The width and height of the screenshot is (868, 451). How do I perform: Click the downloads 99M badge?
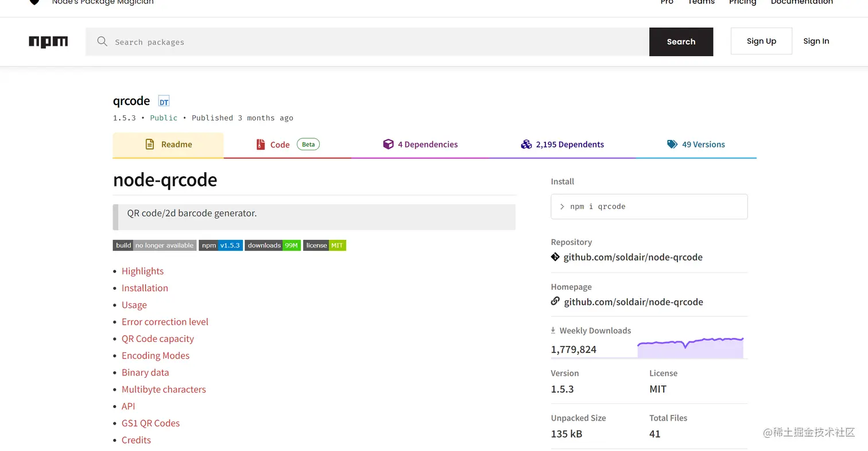tap(273, 246)
